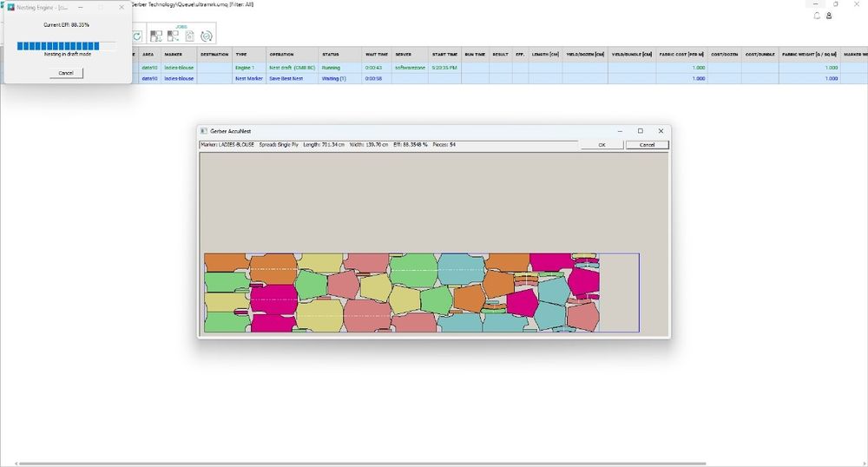Click 'Current Eff' text in Nesting Engine
Viewport: 868px width, 467px height.
pyautogui.click(x=66, y=25)
